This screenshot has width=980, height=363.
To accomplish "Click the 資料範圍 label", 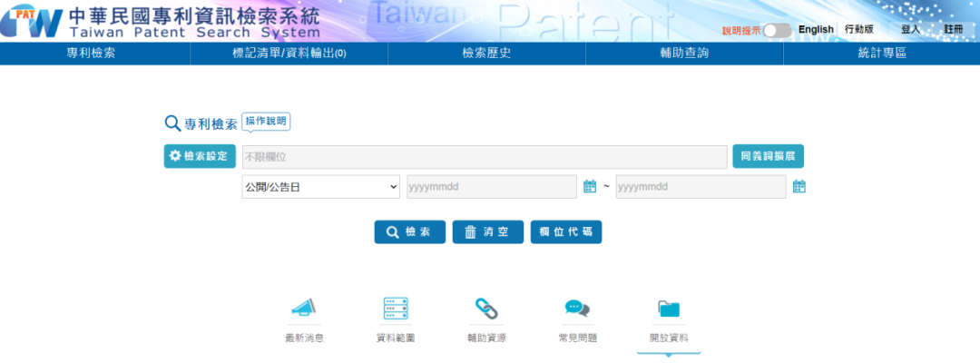I will [x=396, y=338].
